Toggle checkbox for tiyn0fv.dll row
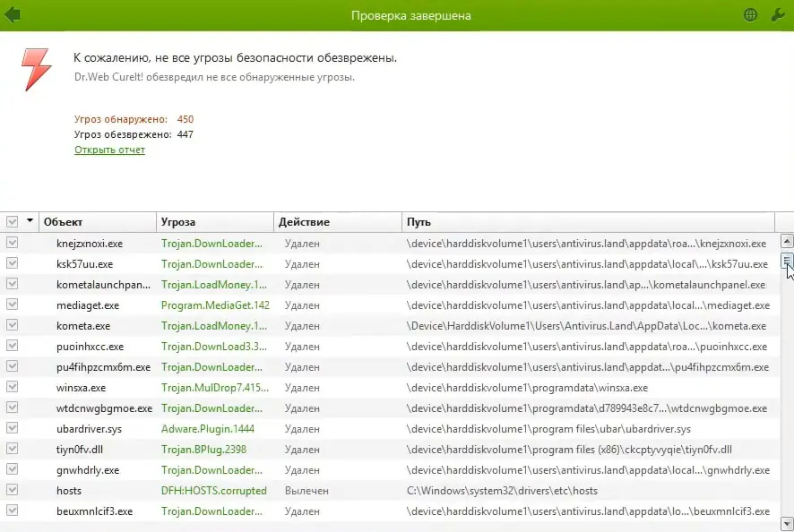Viewport: 794px width, 532px height. [13, 449]
